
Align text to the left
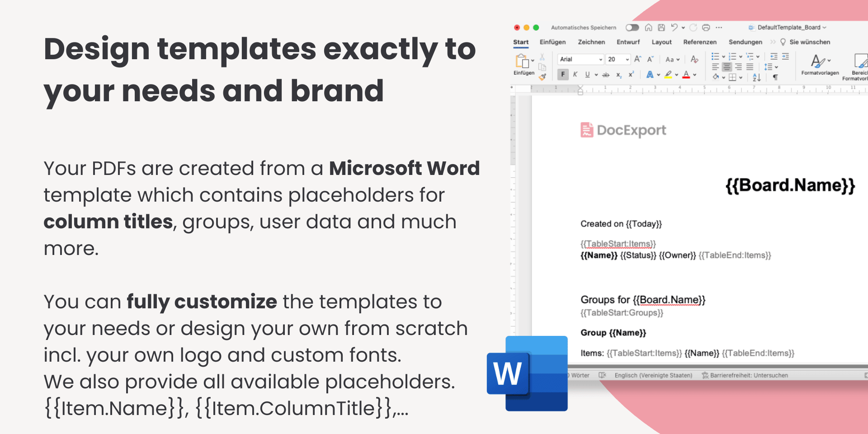(x=715, y=67)
